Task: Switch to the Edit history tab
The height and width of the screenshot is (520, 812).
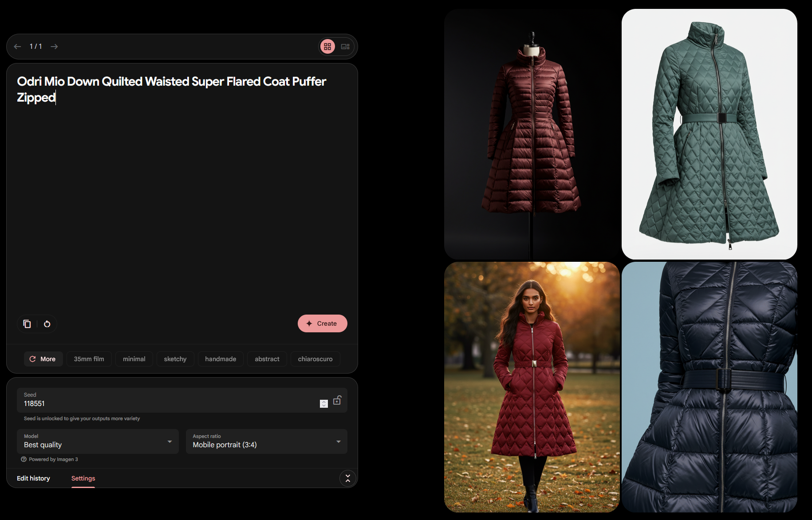Action: point(33,478)
